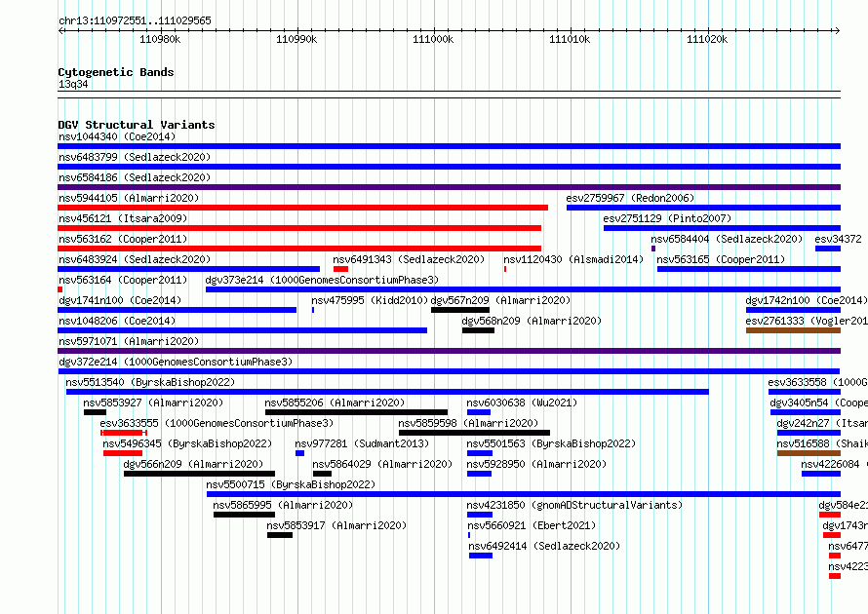Open nsv6584186 (Sedlazeck2020) variant entry

point(135,177)
